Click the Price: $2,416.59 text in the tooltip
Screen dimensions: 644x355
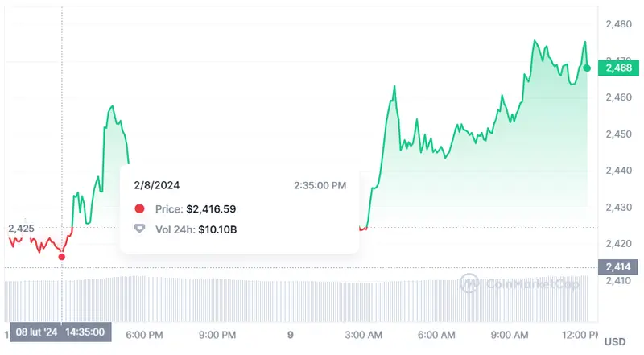pyautogui.click(x=196, y=208)
